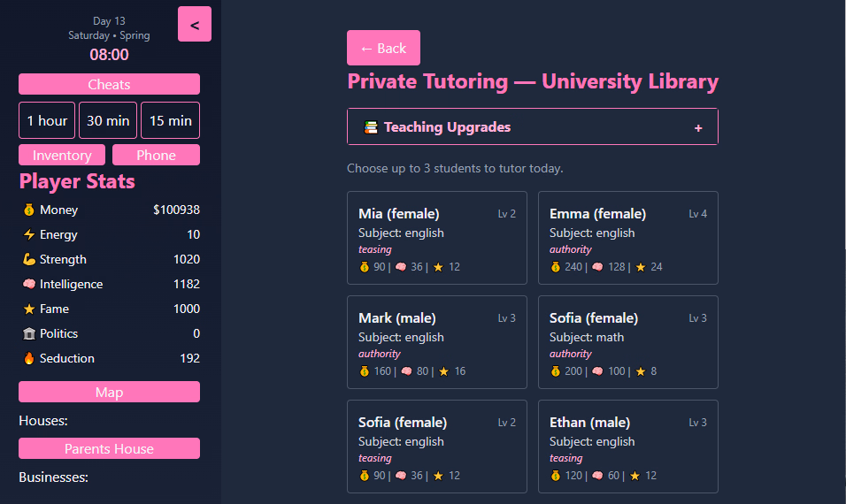Click the books icon beside Teaching Upgrades

[x=371, y=127]
